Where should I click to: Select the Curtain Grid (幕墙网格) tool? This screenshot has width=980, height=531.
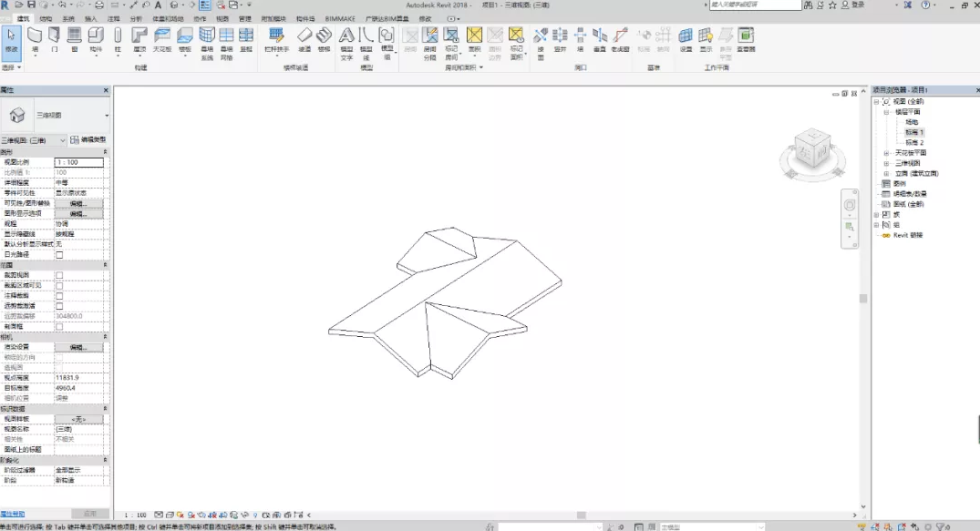(x=226, y=44)
